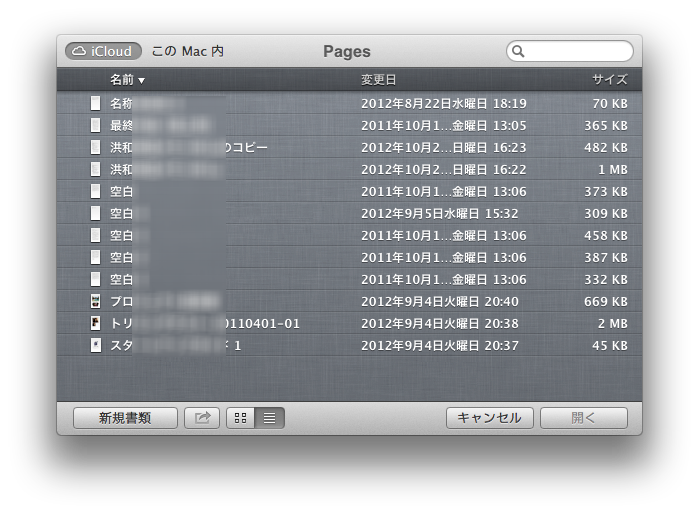The height and width of the screenshot is (514, 699).
Task: Switch to list view
Action: tap(269, 418)
